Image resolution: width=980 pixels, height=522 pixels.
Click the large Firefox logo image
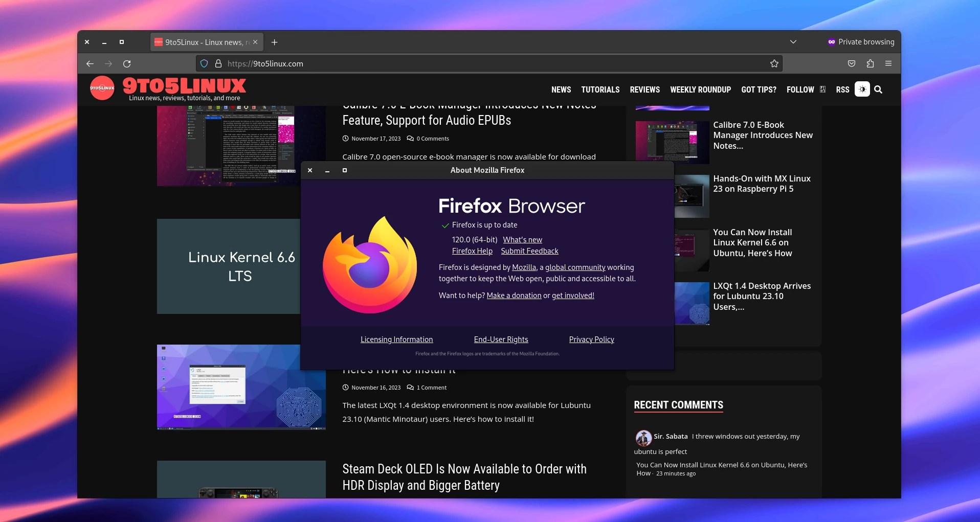(x=370, y=265)
